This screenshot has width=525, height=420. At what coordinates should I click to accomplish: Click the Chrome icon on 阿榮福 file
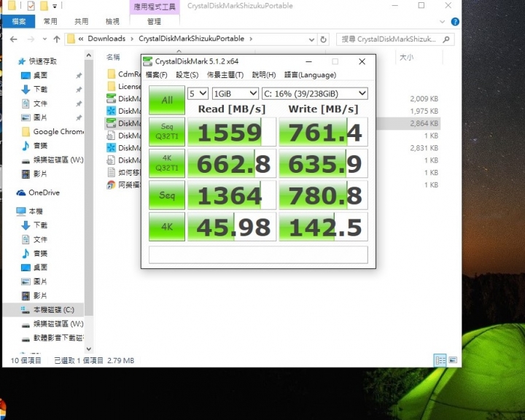[111, 185]
